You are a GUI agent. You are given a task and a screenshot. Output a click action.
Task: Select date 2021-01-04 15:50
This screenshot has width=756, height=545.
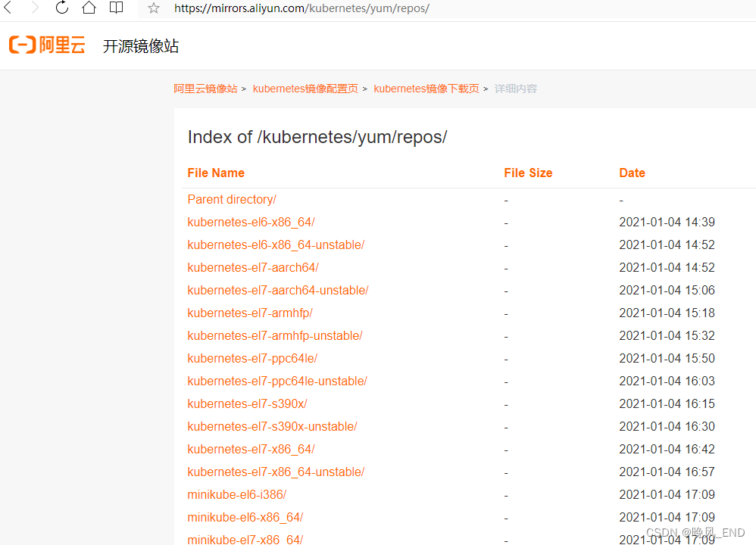(x=667, y=358)
